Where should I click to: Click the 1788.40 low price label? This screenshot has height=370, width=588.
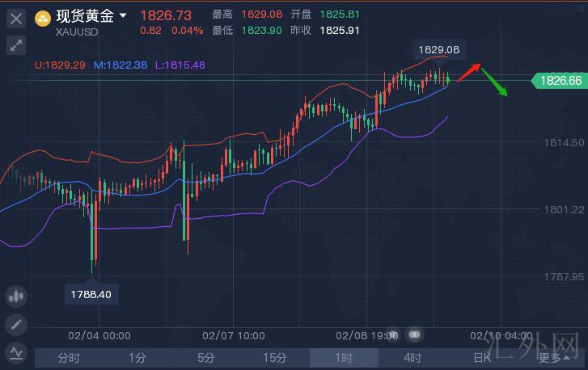pyautogui.click(x=91, y=294)
